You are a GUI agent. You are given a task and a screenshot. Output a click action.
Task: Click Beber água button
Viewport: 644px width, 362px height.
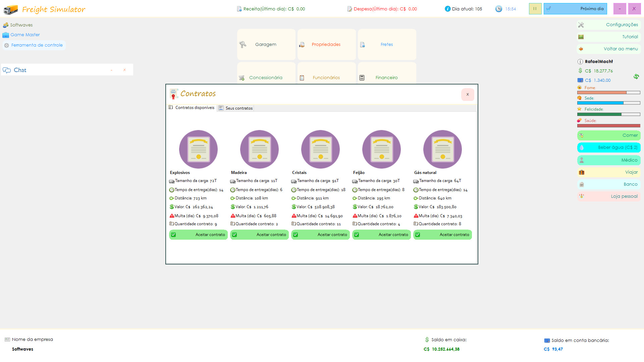point(609,147)
